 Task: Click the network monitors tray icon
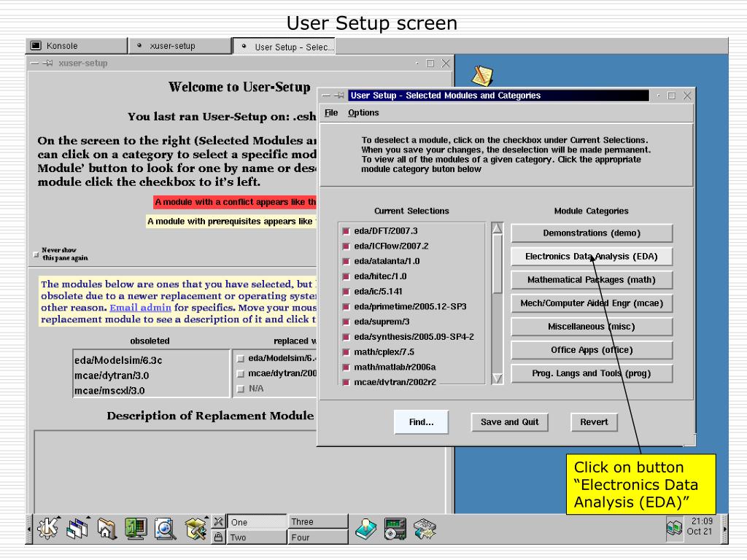tap(674, 528)
